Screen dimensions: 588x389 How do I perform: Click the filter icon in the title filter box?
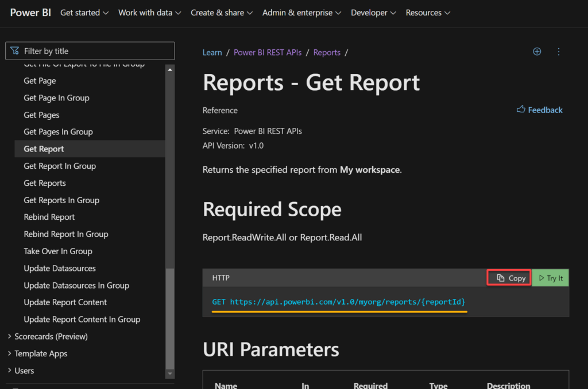(x=14, y=50)
